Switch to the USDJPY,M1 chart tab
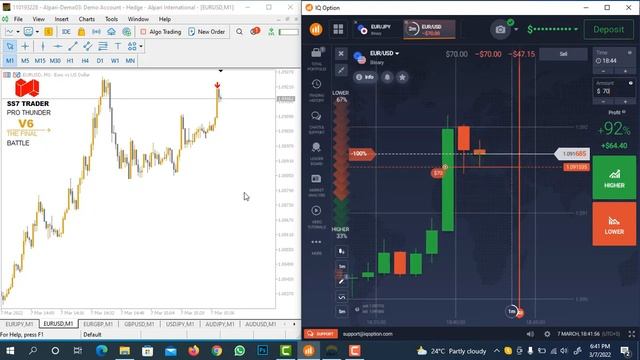Image resolution: width=640 pixels, height=360 pixels. 180,324
